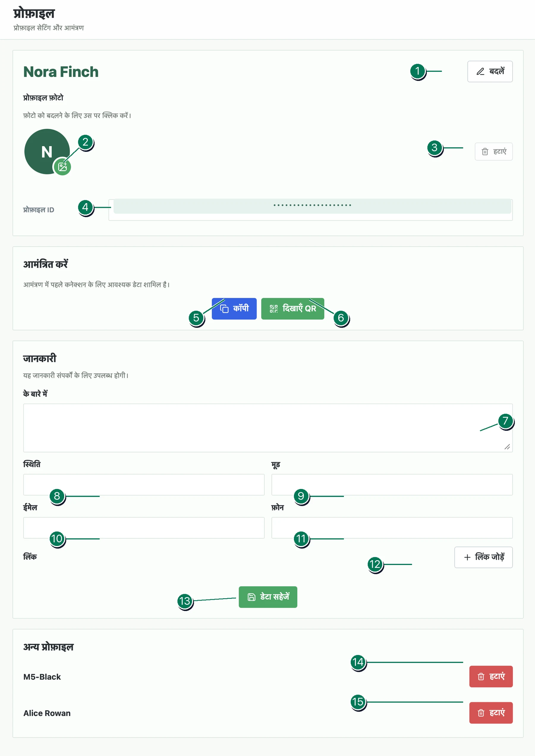Focus the मूड input field
This screenshot has width=535, height=756.
(392, 484)
